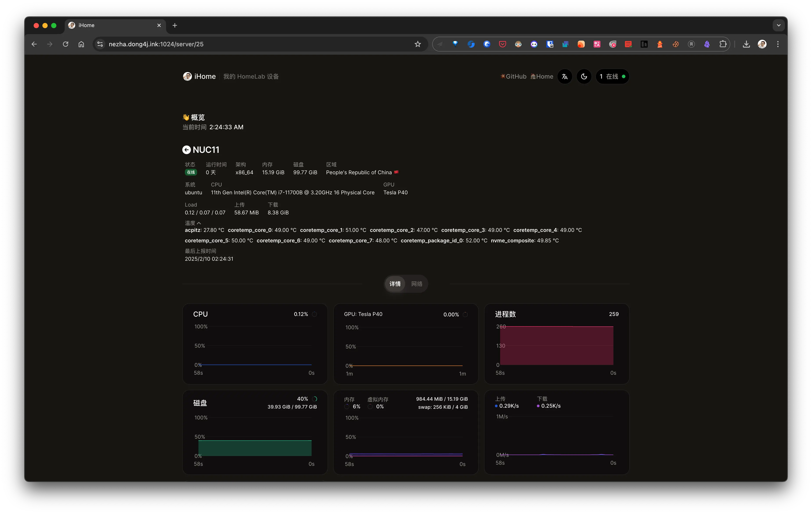Toggle dark mode moon icon

[584, 76]
